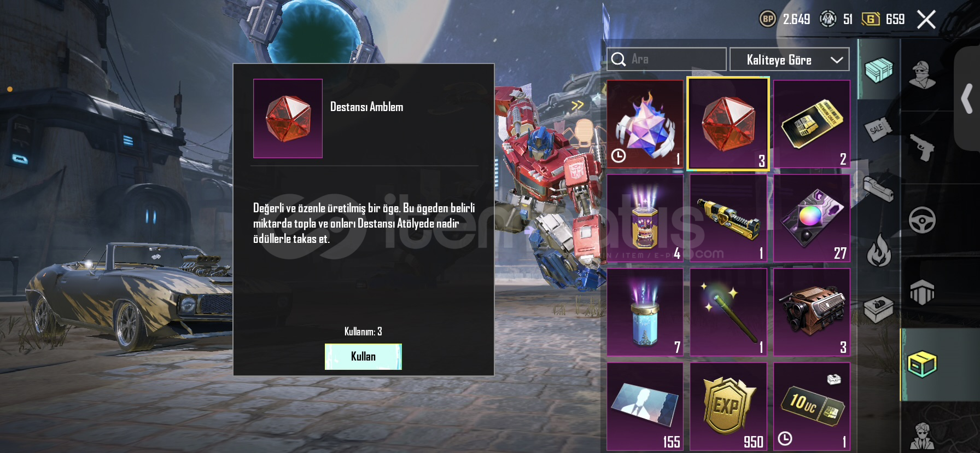Select the red Destansı Amblem item
This screenshot has height=453, width=980.
click(x=728, y=124)
